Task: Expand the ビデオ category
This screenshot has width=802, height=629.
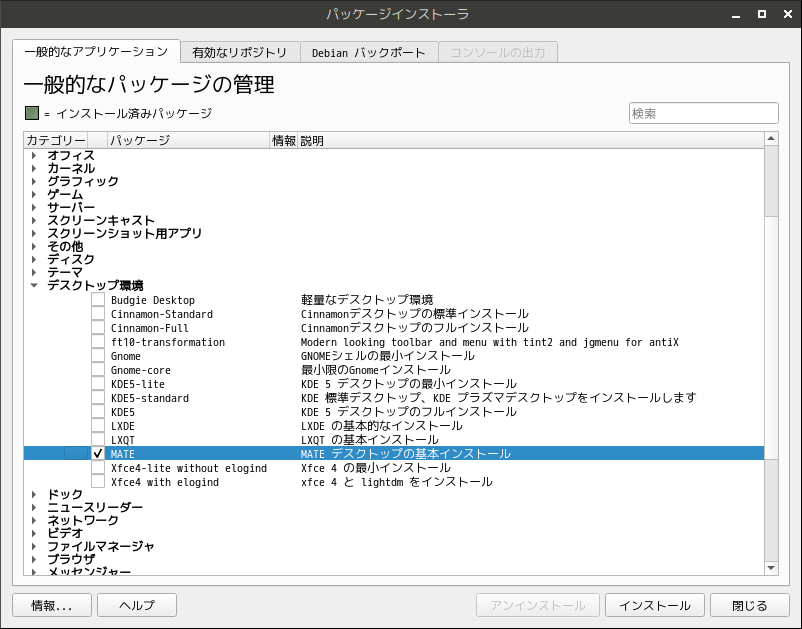Action: coord(34,533)
